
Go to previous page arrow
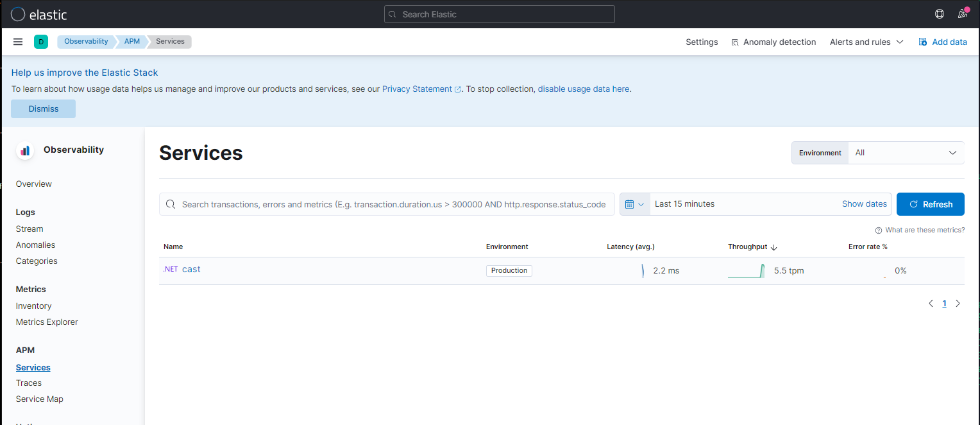tap(931, 304)
